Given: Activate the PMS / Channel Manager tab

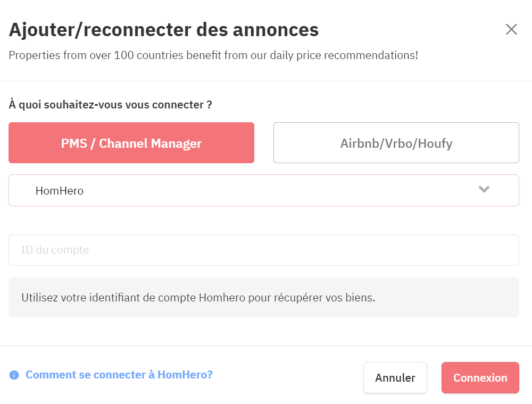Looking at the screenshot, I should pyautogui.click(x=131, y=142).
